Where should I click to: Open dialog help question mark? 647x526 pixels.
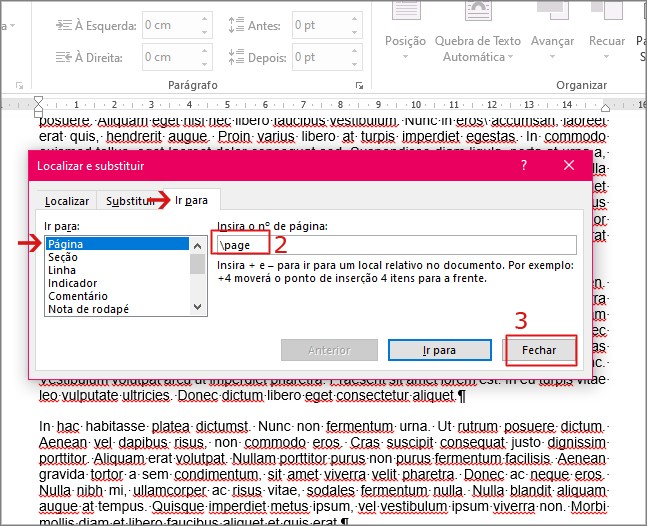(524, 165)
